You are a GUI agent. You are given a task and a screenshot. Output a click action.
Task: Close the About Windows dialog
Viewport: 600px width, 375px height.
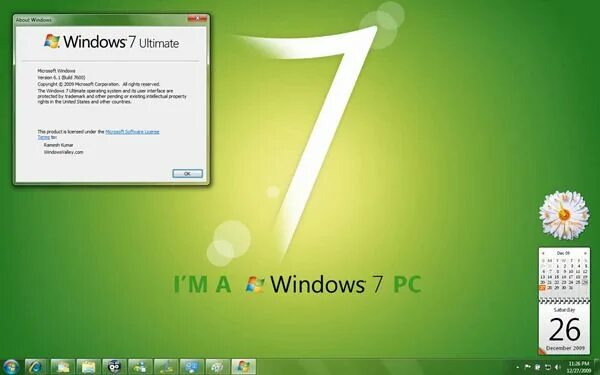coord(198,19)
